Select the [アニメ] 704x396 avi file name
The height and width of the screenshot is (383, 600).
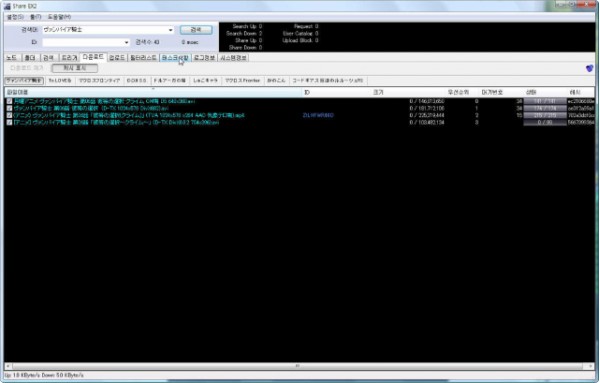click(x=116, y=122)
